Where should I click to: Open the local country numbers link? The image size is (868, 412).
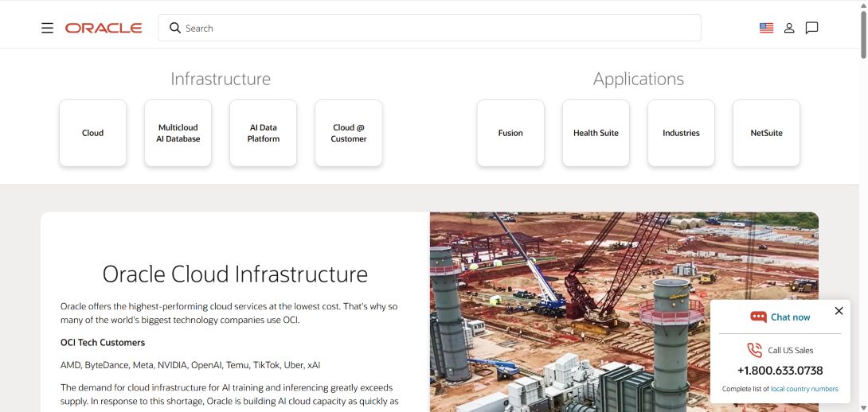tap(804, 389)
